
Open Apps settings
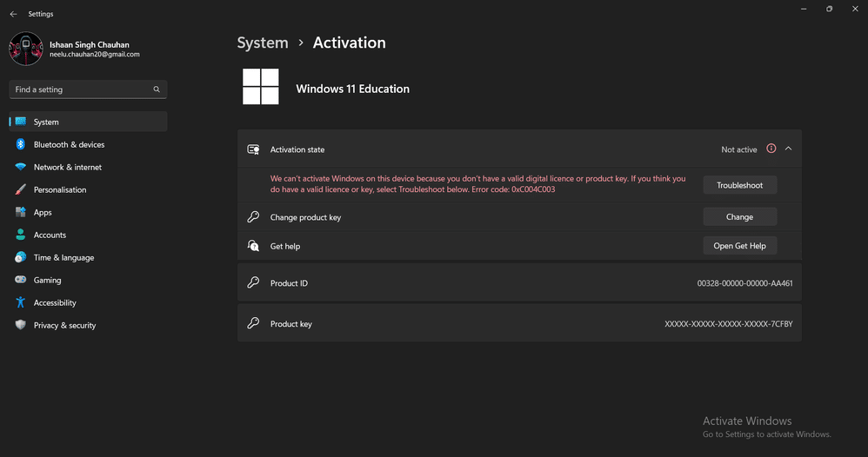click(x=88, y=213)
